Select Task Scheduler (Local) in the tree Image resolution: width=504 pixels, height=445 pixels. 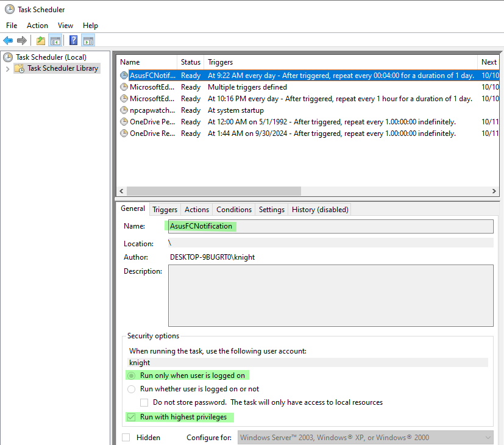coord(51,57)
